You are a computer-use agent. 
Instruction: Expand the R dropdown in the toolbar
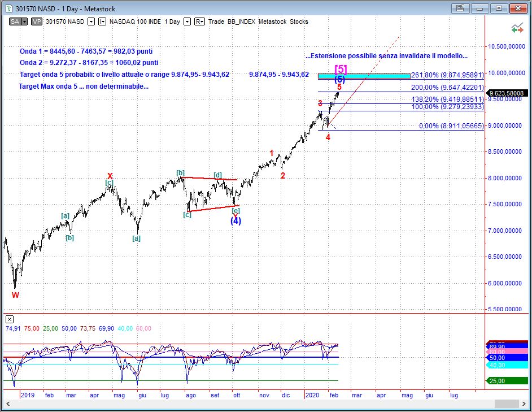pos(199,21)
